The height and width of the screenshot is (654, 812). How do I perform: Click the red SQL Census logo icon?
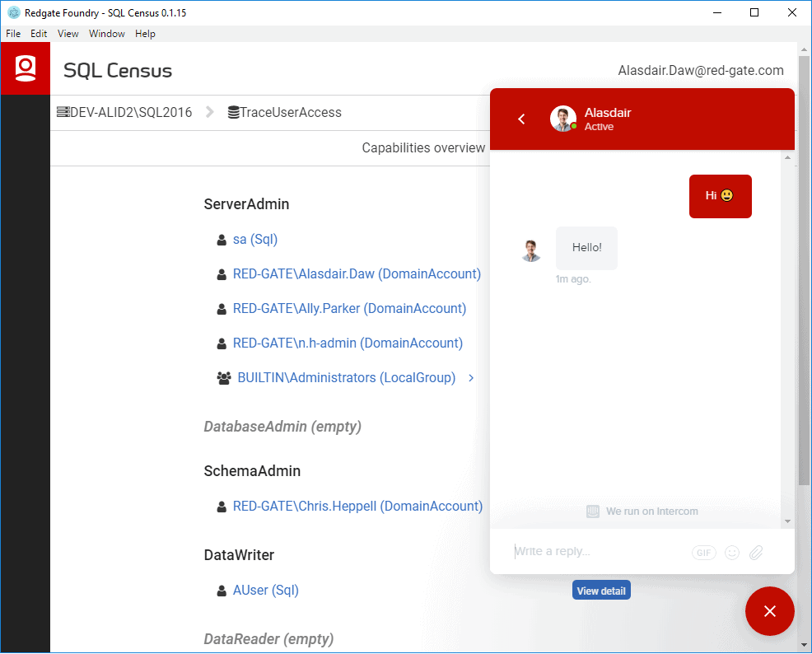pyautogui.click(x=26, y=68)
